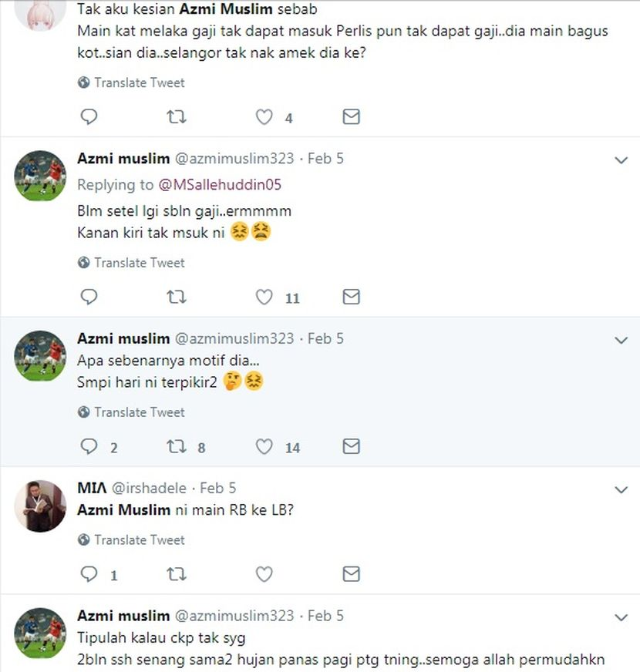
Task: Reply to the "Tak aku kesian" tweet
Action: [89, 117]
